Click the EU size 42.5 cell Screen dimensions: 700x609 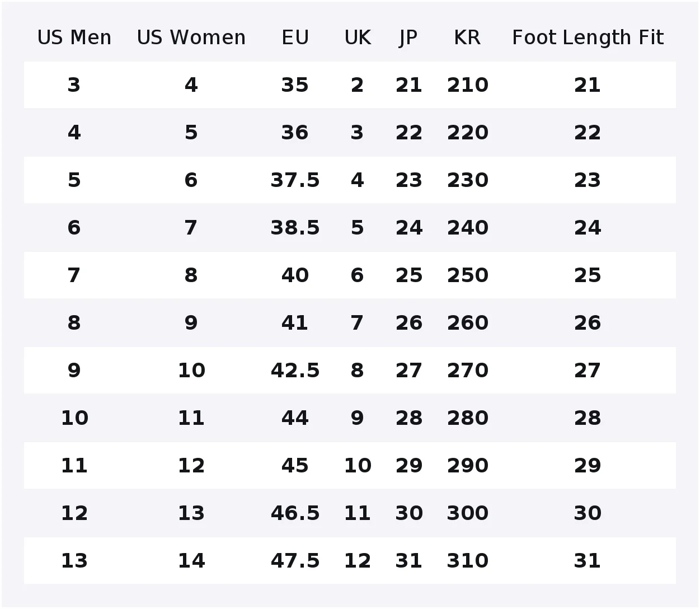coord(295,371)
